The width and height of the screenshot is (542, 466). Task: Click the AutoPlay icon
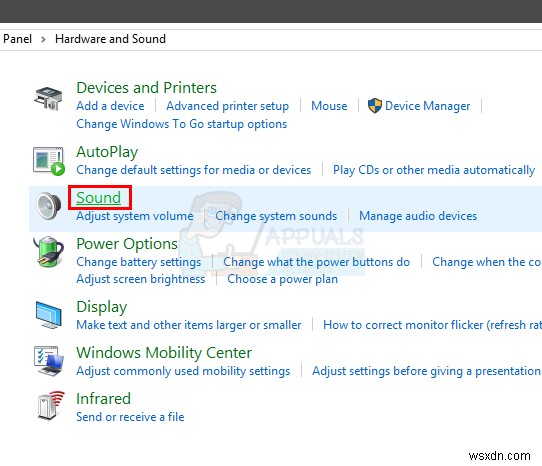[x=49, y=161]
